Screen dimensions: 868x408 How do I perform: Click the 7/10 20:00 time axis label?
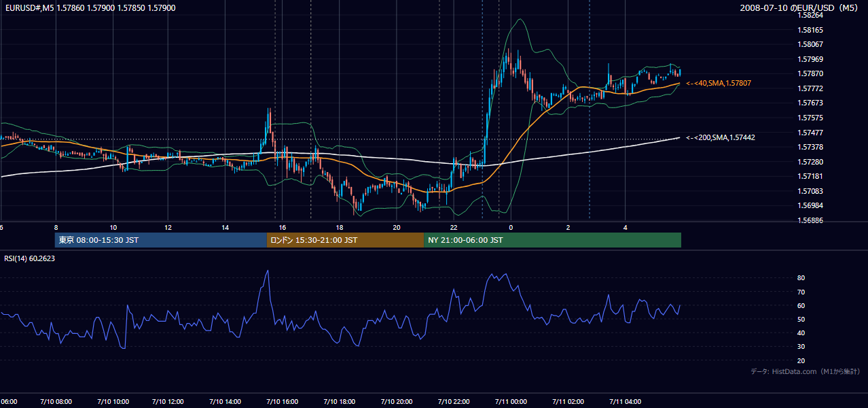tap(397, 401)
